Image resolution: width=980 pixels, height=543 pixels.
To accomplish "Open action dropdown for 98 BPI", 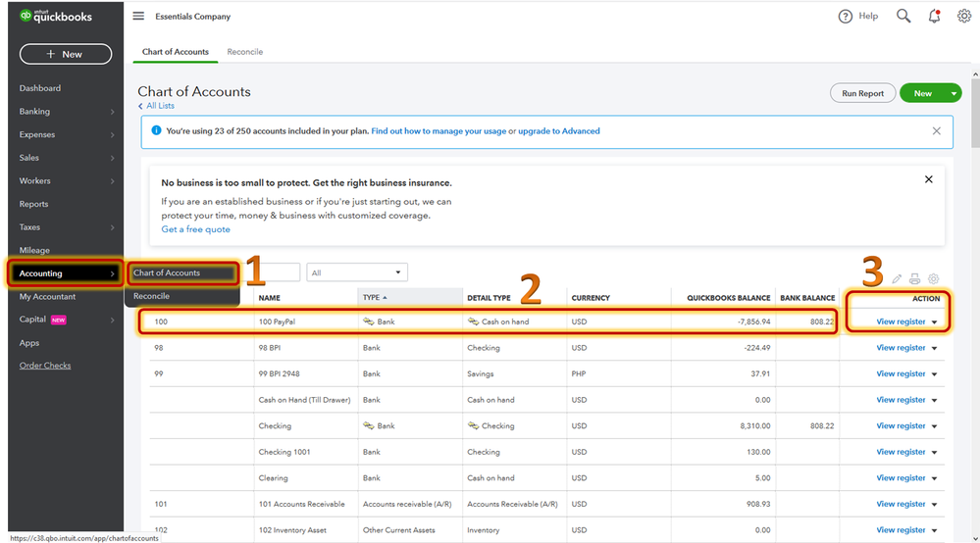I will (934, 348).
